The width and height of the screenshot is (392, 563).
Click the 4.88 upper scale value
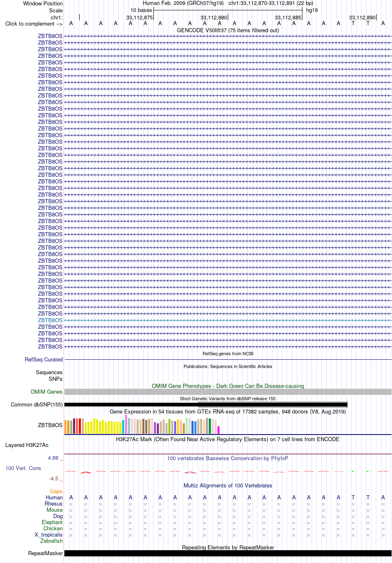tap(53, 458)
